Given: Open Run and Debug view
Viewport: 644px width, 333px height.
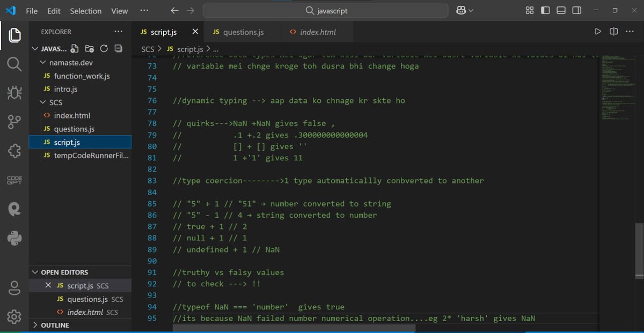Looking at the screenshot, I should pos(14,93).
